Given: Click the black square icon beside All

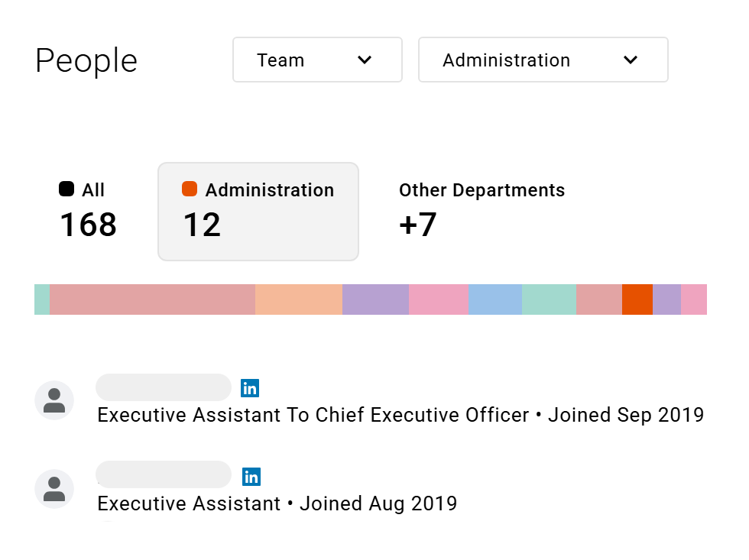Looking at the screenshot, I should [x=66, y=189].
